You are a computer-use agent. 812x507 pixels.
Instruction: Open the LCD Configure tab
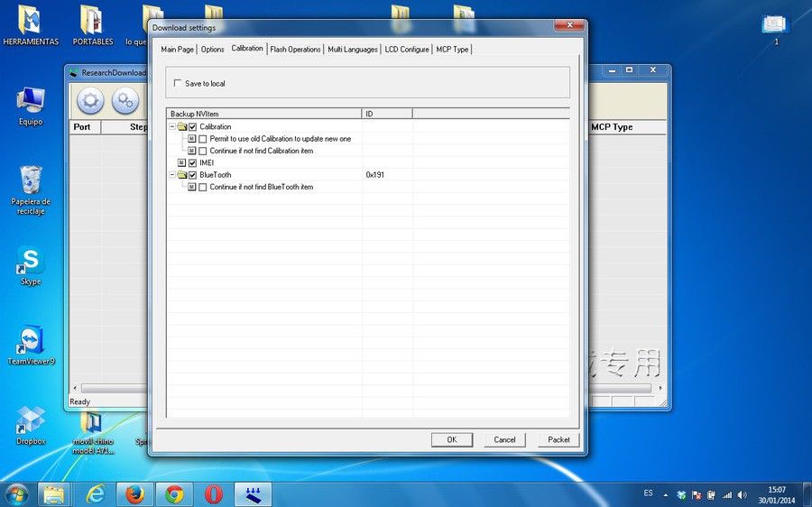point(407,50)
